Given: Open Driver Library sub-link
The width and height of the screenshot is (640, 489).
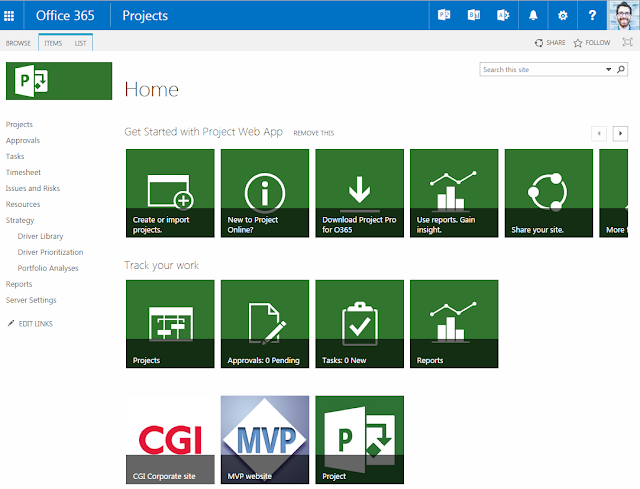Looking at the screenshot, I should point(40,236).
